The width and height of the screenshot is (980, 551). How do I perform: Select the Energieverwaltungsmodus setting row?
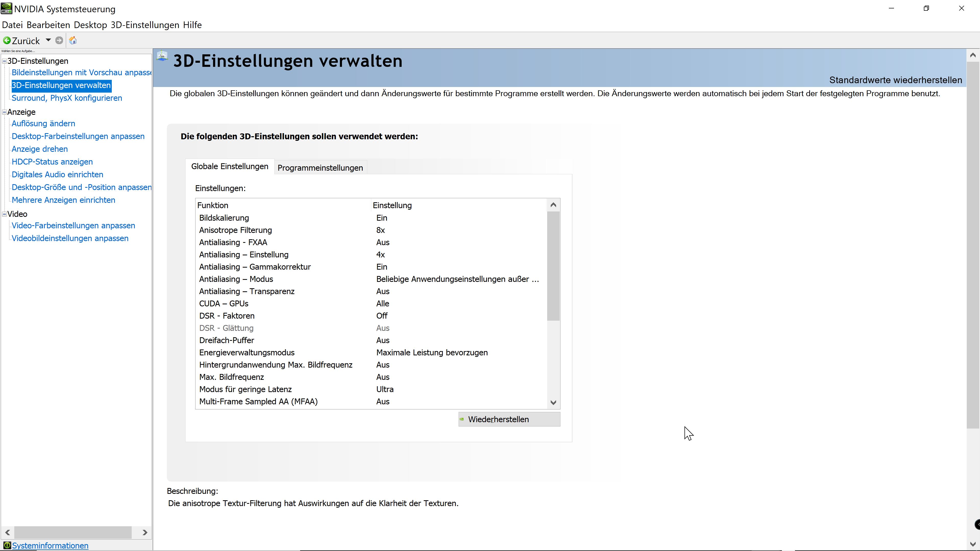tap(247, 353)
